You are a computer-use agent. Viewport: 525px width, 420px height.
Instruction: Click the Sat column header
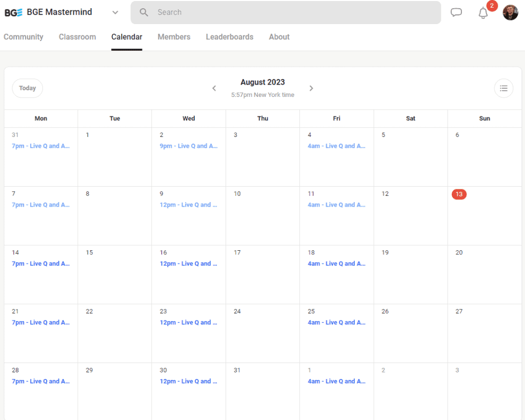pyautogui.click(x=411, y=118)
